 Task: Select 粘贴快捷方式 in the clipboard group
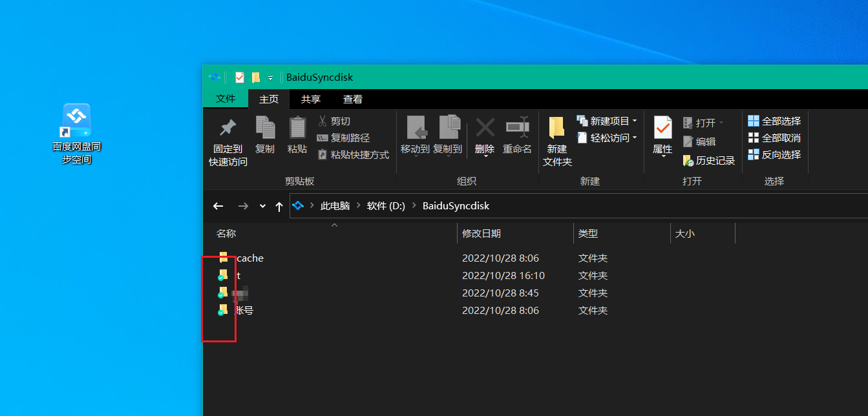(x=353, y=154)
